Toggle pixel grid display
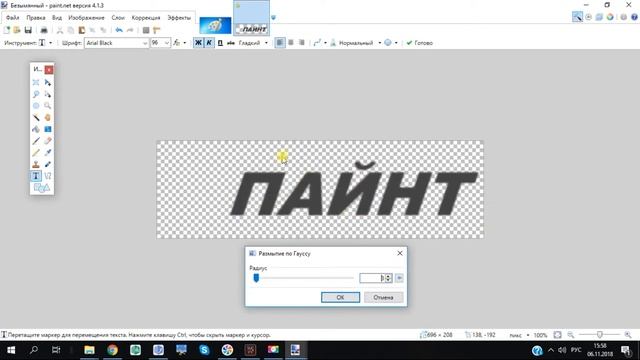The width and height of the screenshot is (640, 360). (x=146, y=30)
